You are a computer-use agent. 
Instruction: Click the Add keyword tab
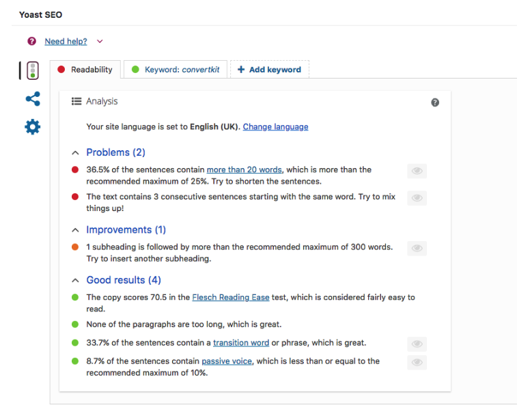point(269,70)
